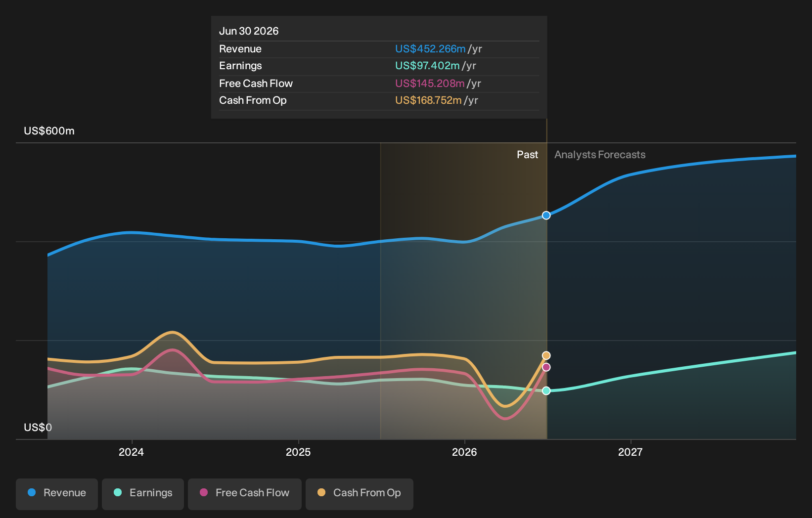
Task: Select the 2027 x-axis label
Action: pyautogui.click(x=631, y=452)
